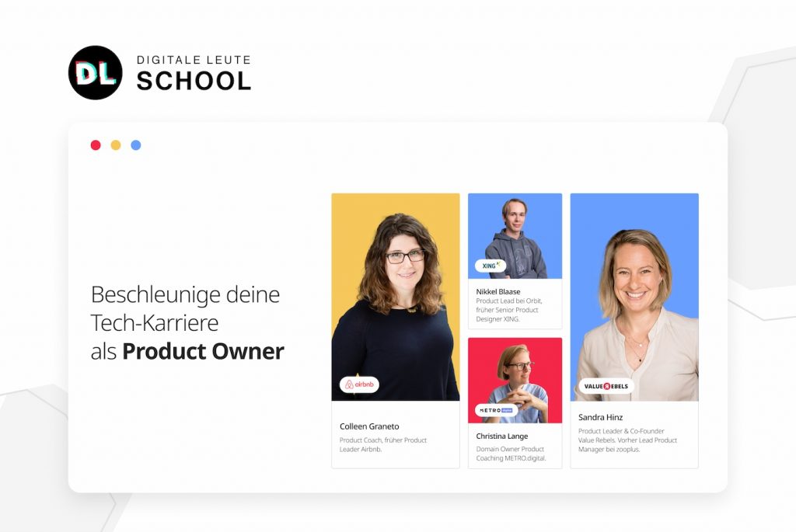Click Sandra Hinz's Value Rebels description
The width and height of the screenshot is (796, 532).
[x=627, y=440]
